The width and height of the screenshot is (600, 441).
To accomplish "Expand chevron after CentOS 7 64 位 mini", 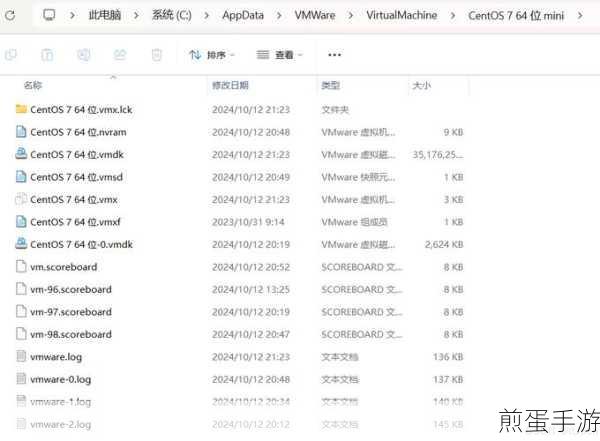I will 580,16.
